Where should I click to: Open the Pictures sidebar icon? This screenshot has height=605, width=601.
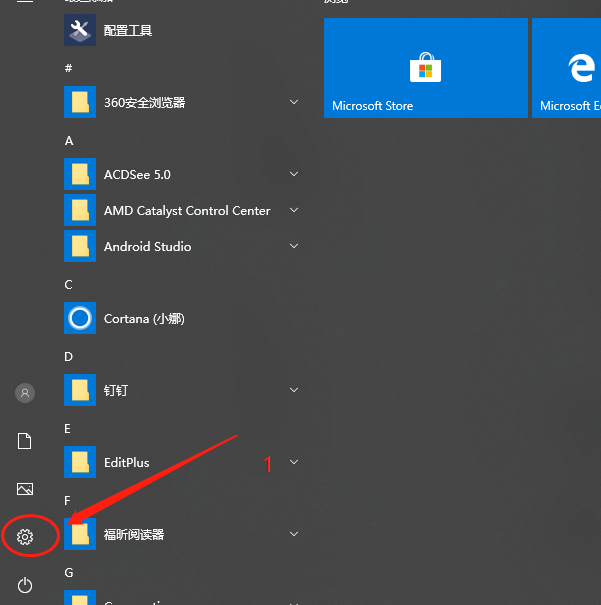(25, 489)
